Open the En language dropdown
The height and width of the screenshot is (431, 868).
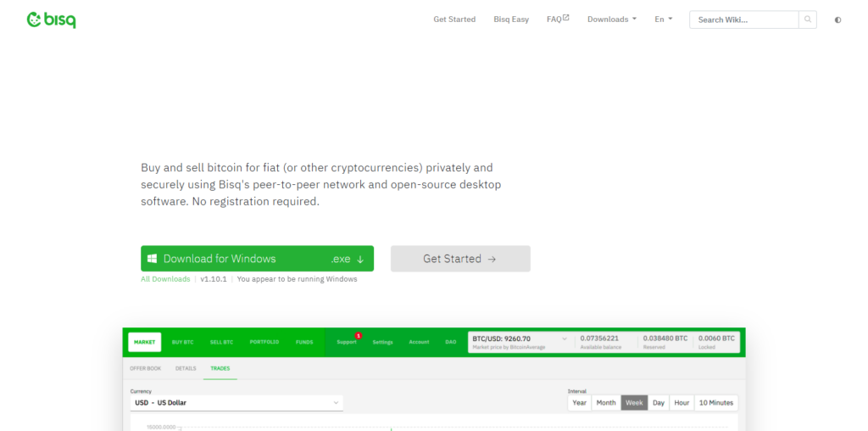[663, 20]
